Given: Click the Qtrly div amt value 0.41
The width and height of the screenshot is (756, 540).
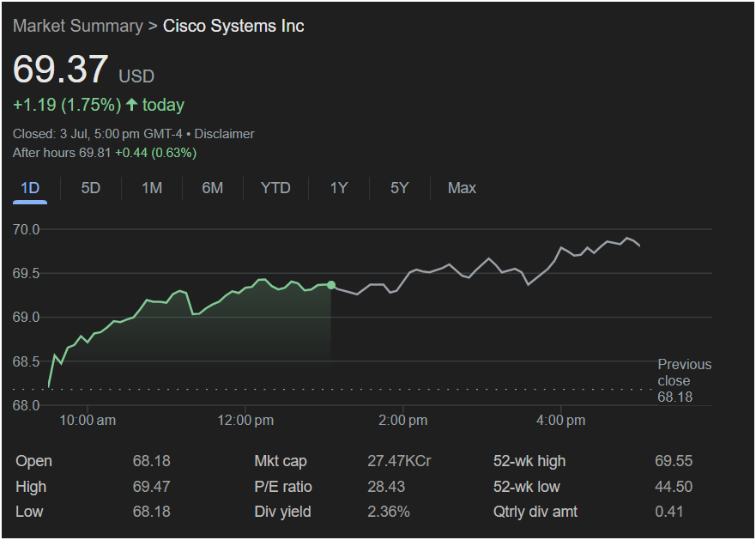Looking at the screenshot, I should tap(668, 512).
